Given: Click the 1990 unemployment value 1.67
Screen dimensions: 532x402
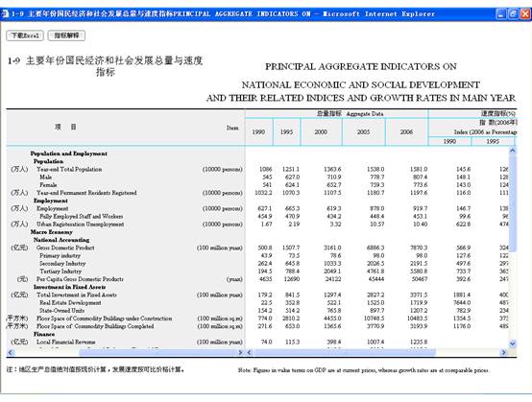Looking at the screenshot, I should [267, 225].
